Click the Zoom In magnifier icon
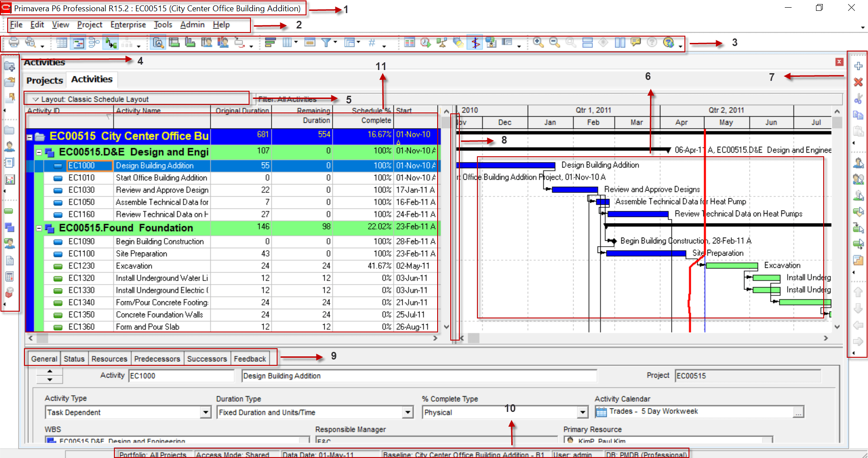Screen dimensions: 868x458 coord(538,42)
